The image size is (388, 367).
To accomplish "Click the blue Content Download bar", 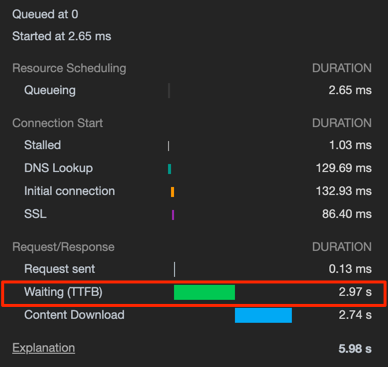I will [263, 315].
